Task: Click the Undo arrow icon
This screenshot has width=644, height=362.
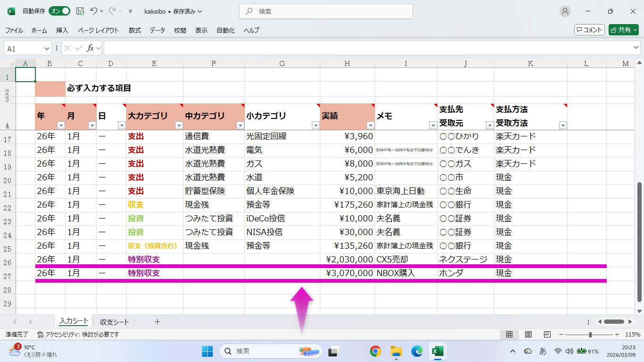Action: tap(94, 11)
